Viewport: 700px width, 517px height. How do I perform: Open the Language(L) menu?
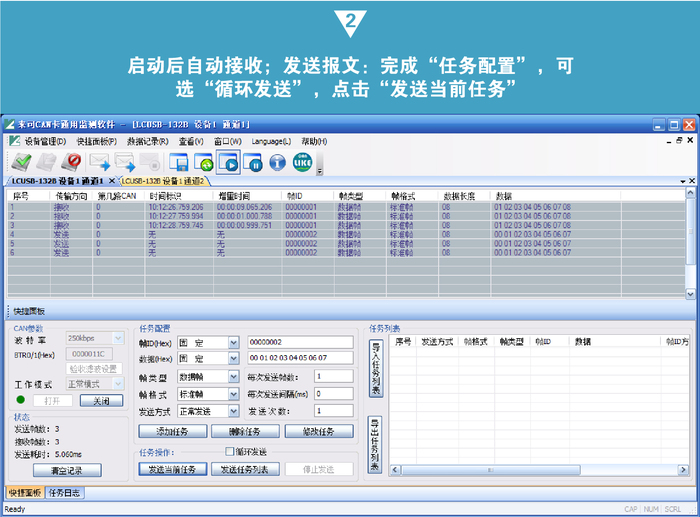point(271,142)
